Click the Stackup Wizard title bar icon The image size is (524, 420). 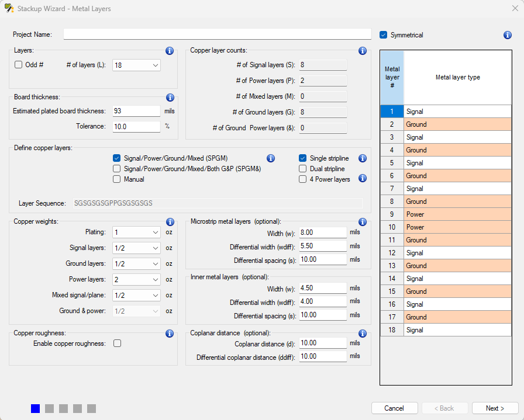pyautogui.click(x=9, y=8)
